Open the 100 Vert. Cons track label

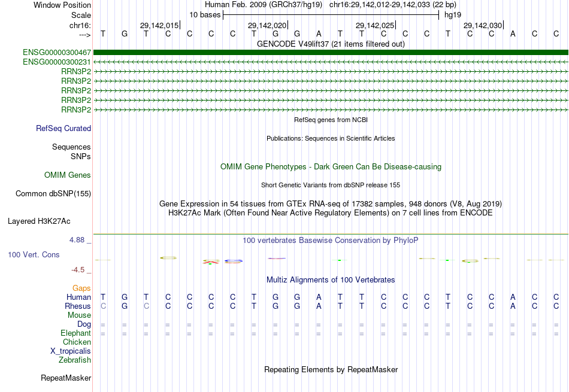tap(34, 254)
